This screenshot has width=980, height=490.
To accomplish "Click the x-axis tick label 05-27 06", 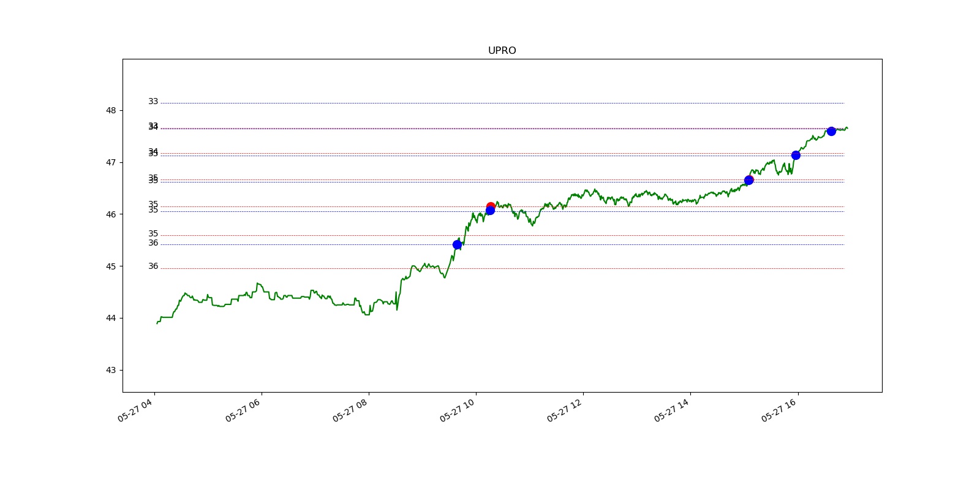I will point(242,410).
